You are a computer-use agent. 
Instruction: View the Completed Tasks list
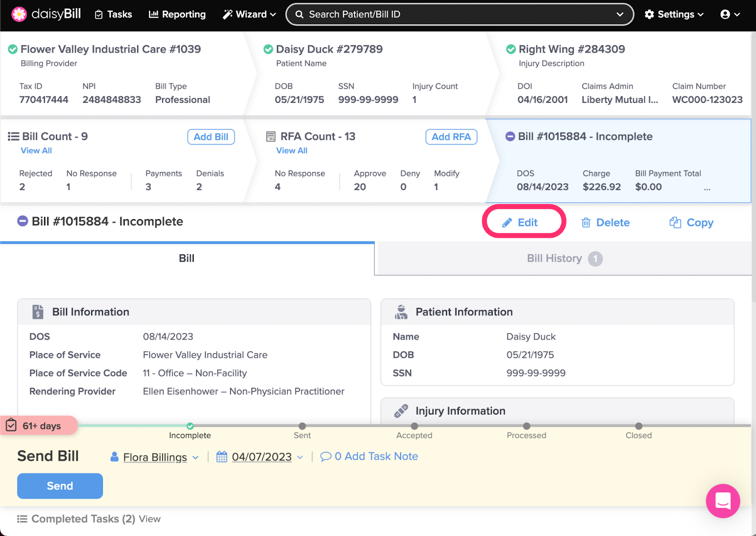pos(150,519)
